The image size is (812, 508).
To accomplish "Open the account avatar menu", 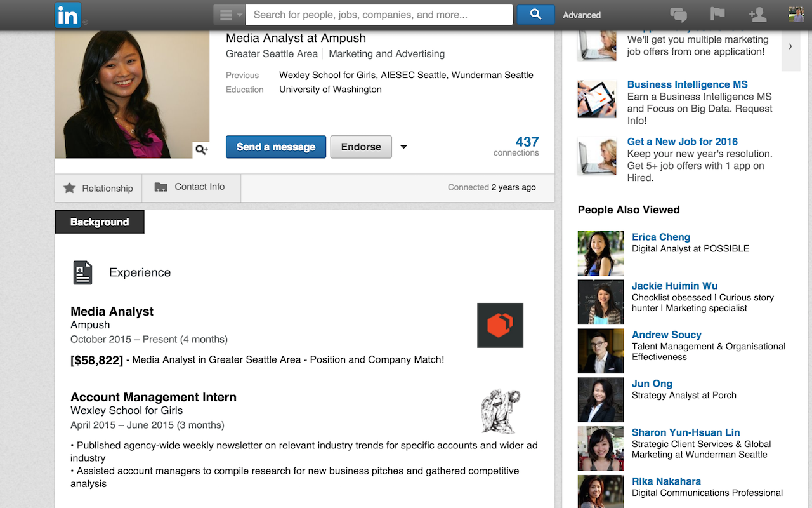I will [796, 14].
